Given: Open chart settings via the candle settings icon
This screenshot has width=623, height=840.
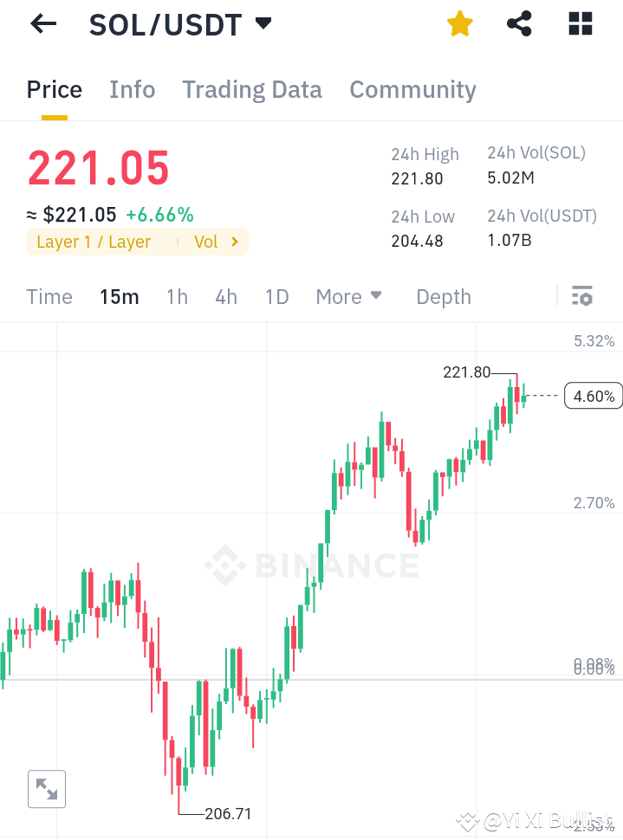Looking at the screenshot, I should tap(581, 295).
